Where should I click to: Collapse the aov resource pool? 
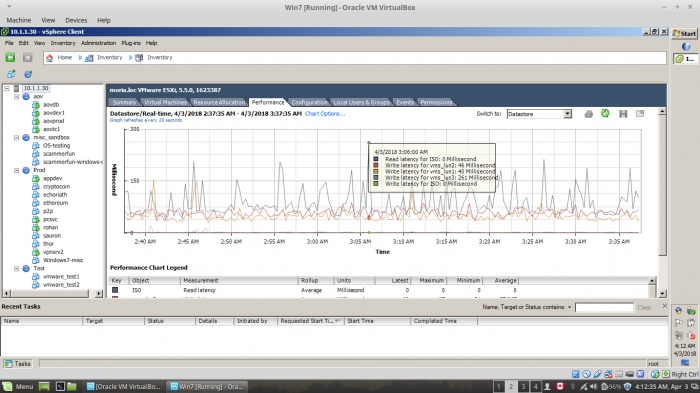coord(17,96)
